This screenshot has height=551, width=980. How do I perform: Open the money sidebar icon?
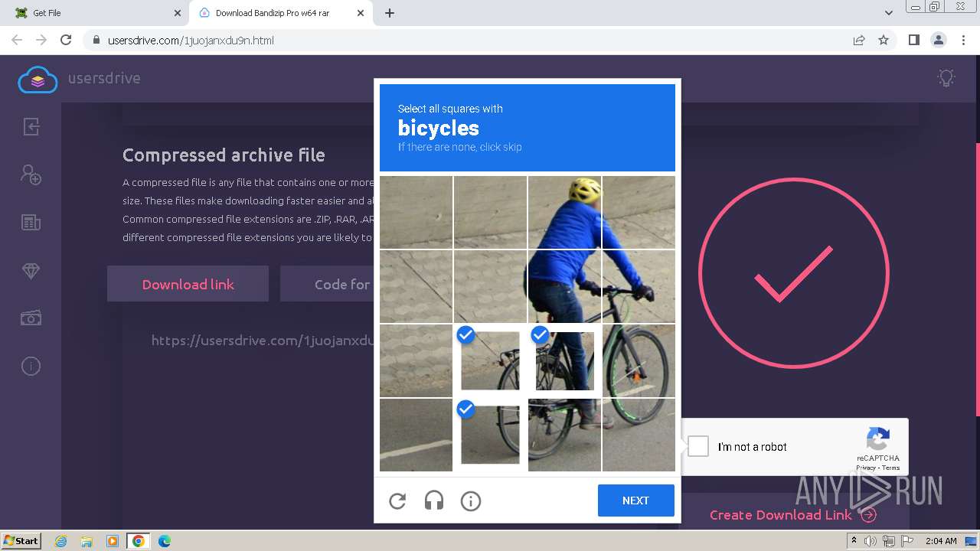pyautogui.click(x=31, y=318)
